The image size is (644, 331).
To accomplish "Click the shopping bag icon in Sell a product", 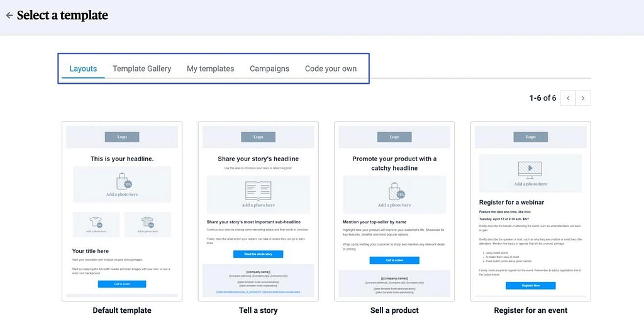I will [x=396, y=191].
